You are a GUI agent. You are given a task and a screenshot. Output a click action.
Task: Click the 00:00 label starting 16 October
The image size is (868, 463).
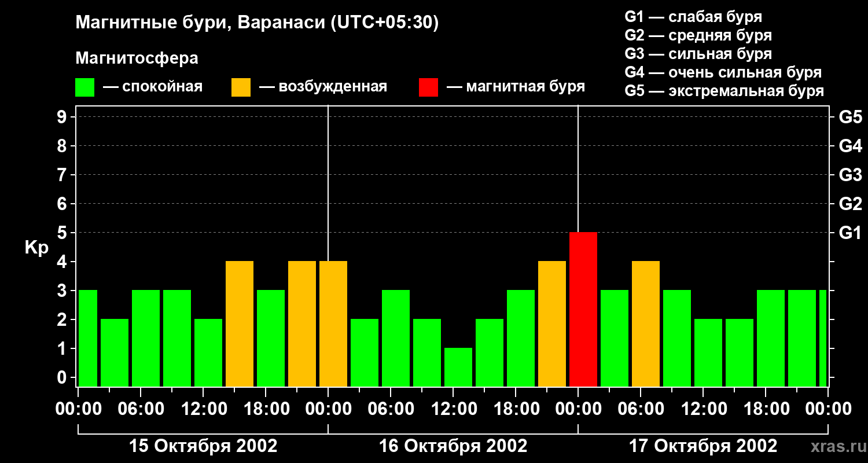(328, 409)
